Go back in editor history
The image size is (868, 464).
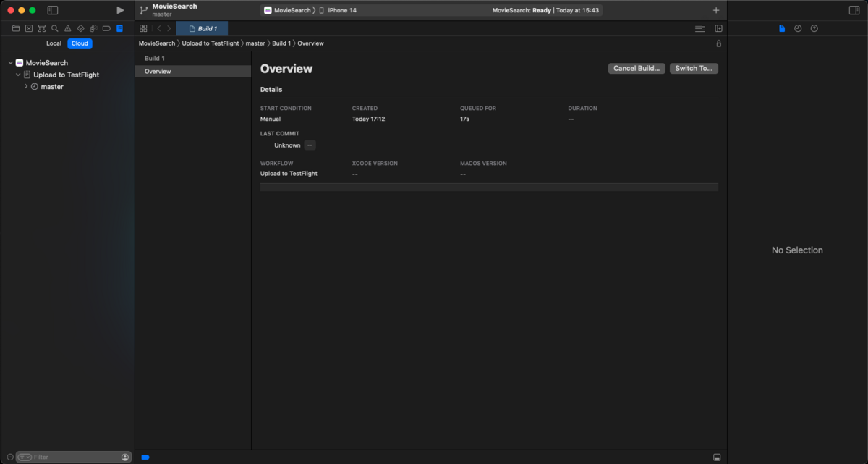coord(159,28)
